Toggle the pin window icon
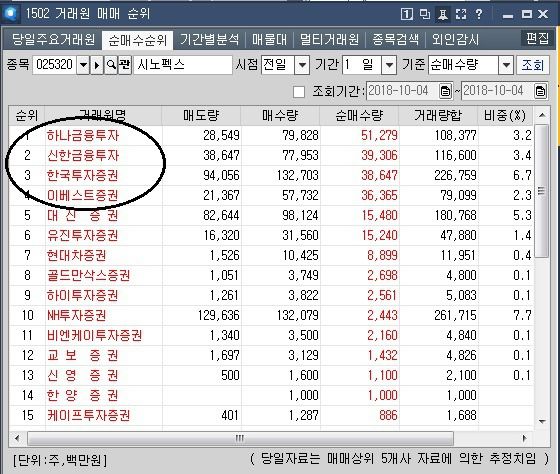This screenshot has width=560, height=474. pos(442,14)
